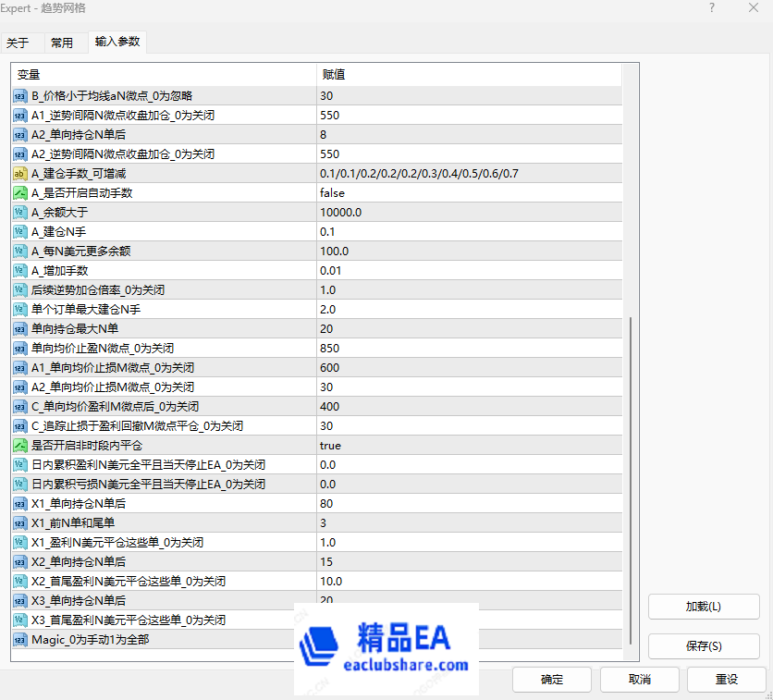Switch to the 常用 tab
The height and width of the screenshot is (700, 773).
pos(62,43)
